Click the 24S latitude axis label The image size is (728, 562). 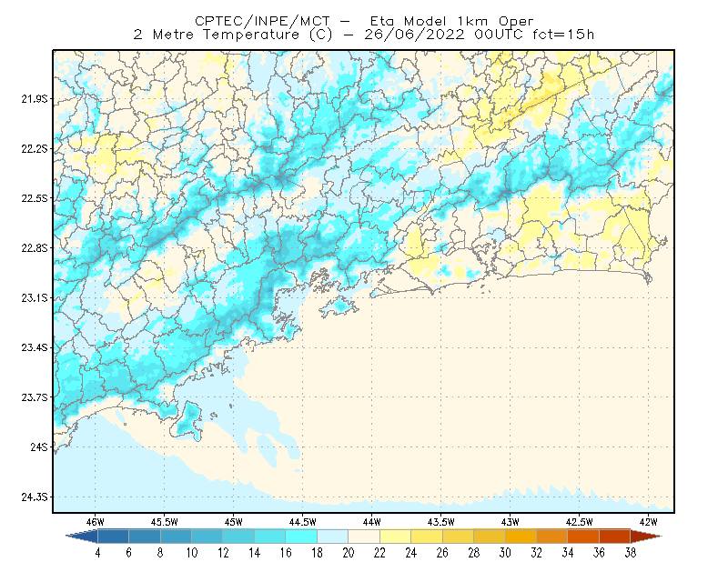(x=39, y=447)
